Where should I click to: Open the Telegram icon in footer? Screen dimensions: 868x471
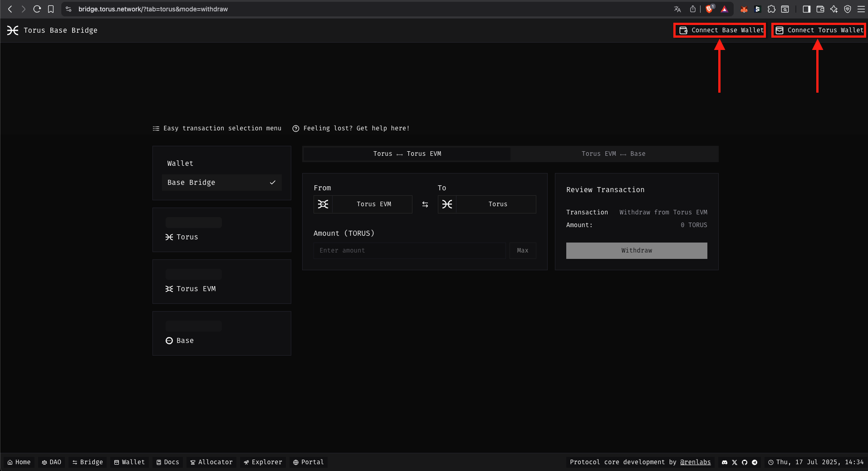coord(755,462)
